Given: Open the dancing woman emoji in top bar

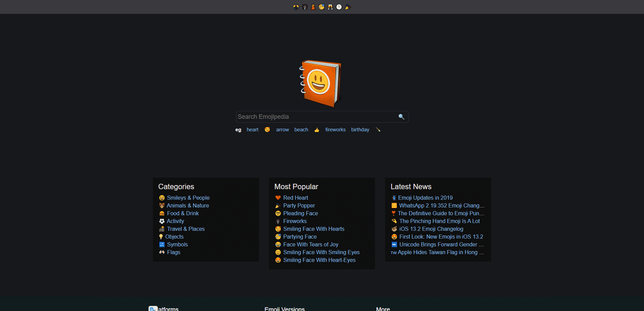Looking at the screenshot, I should click(x=313, y=7).
